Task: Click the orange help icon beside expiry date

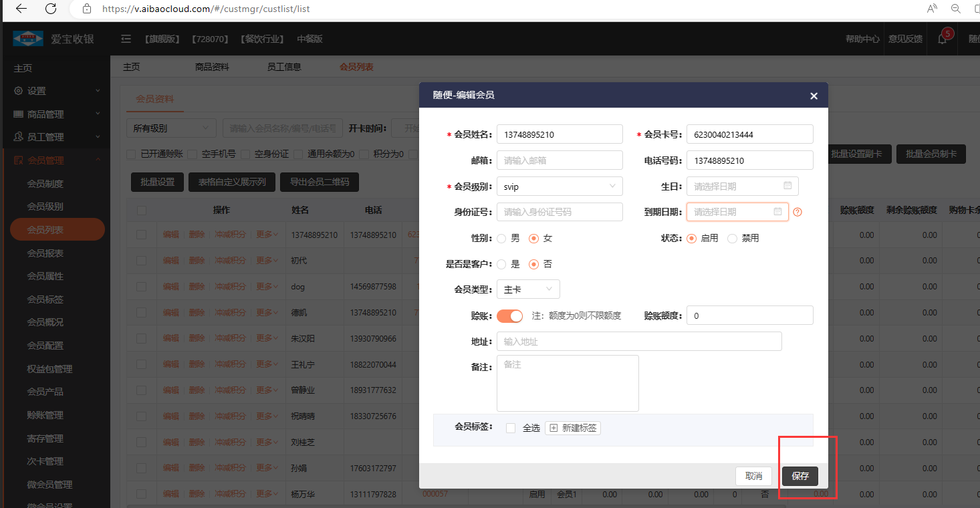Action: pyautogui.click(x=797, y=213)
